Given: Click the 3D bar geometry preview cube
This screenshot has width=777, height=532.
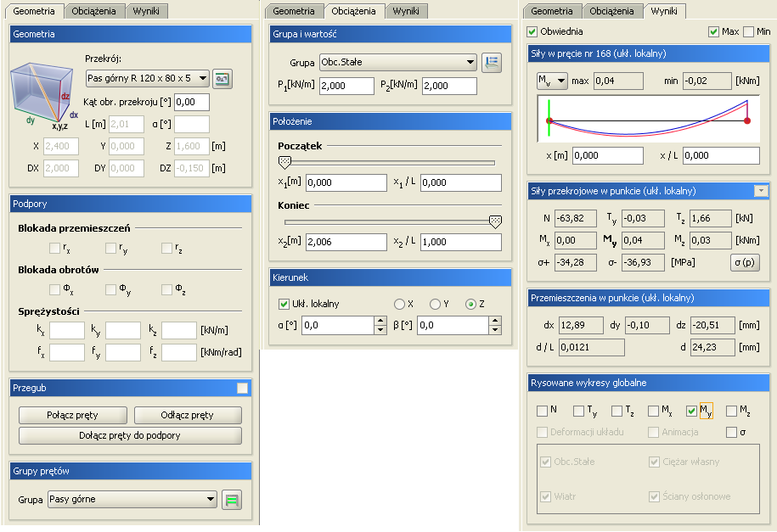Looking at the screenshot, I should click(x=43, y=92).
